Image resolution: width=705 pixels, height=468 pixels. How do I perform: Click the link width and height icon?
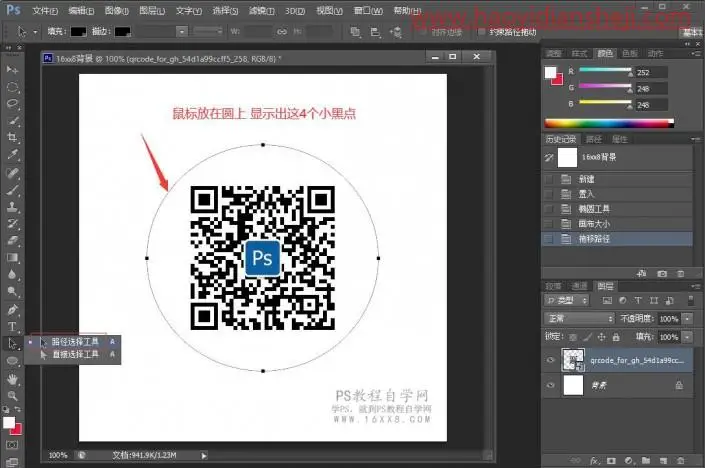[282, 32]
